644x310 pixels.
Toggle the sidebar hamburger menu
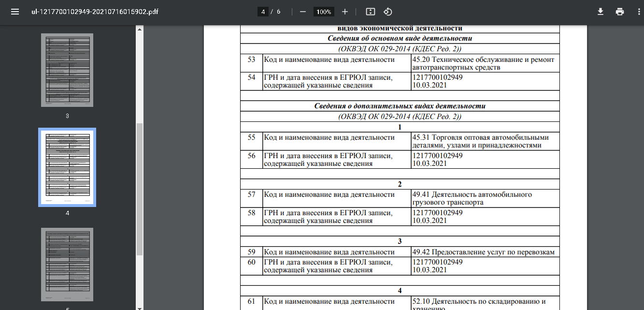[x=15, y=12]
